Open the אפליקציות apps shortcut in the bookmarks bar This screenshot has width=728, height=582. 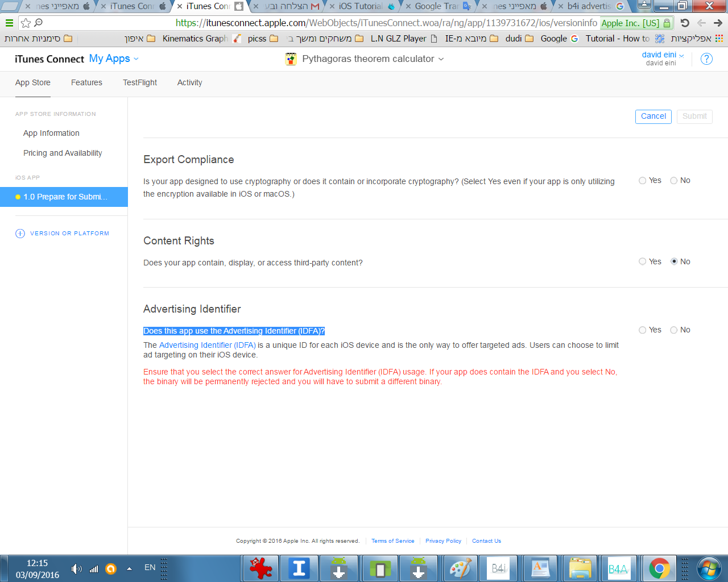click(697, 38)
